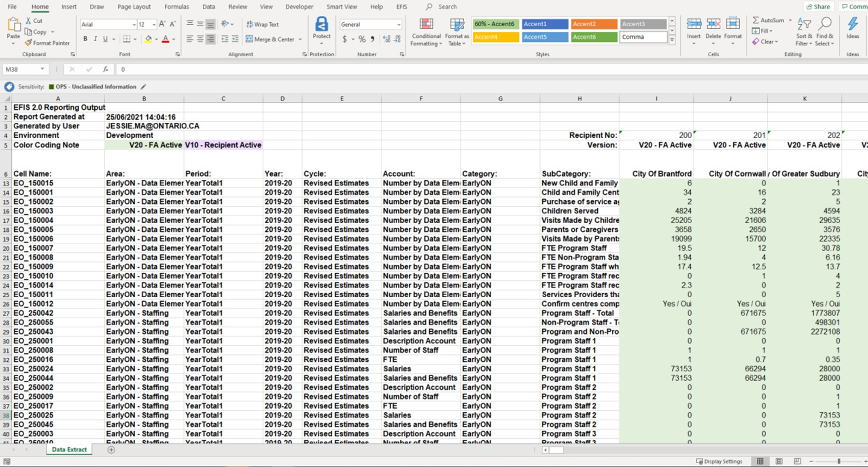Click the Find & Select magnifier
Viewport: 868px width, 467px height.
click(x=825, y=24)
